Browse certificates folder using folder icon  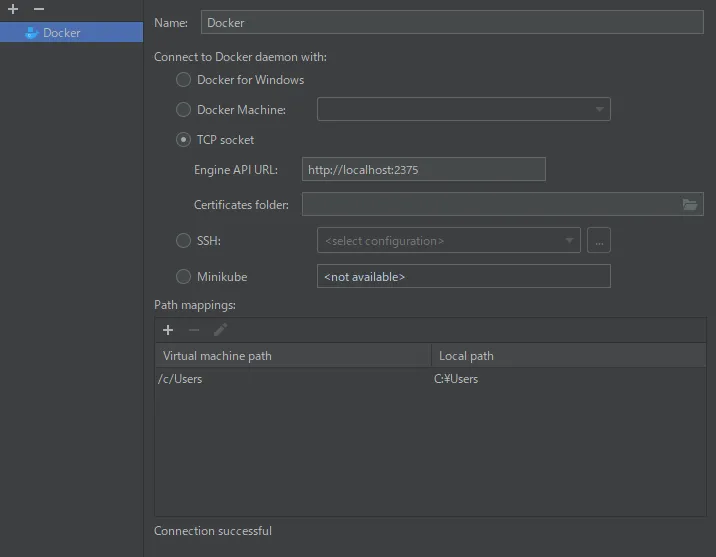[690, 205]
